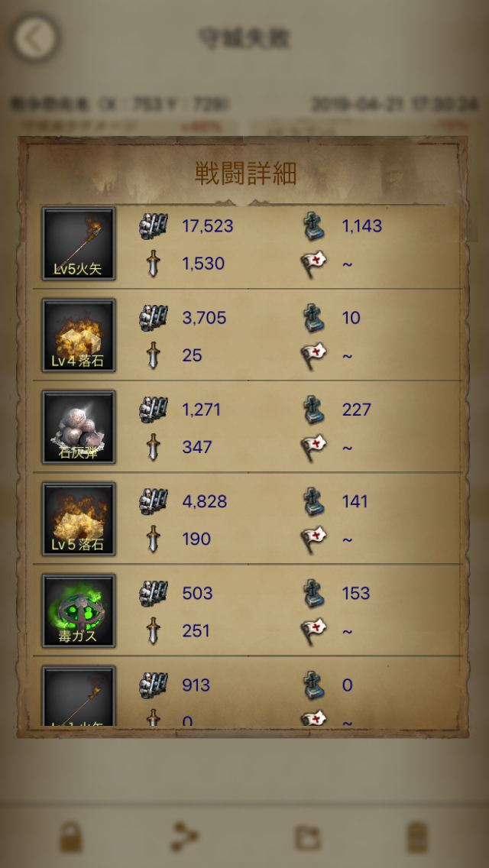Click the tombstone icon beside 1,143

(x=313, y=226)
